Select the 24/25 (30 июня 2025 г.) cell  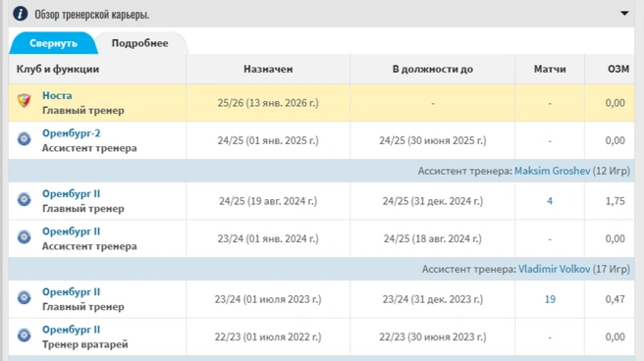tap(433, 140)
